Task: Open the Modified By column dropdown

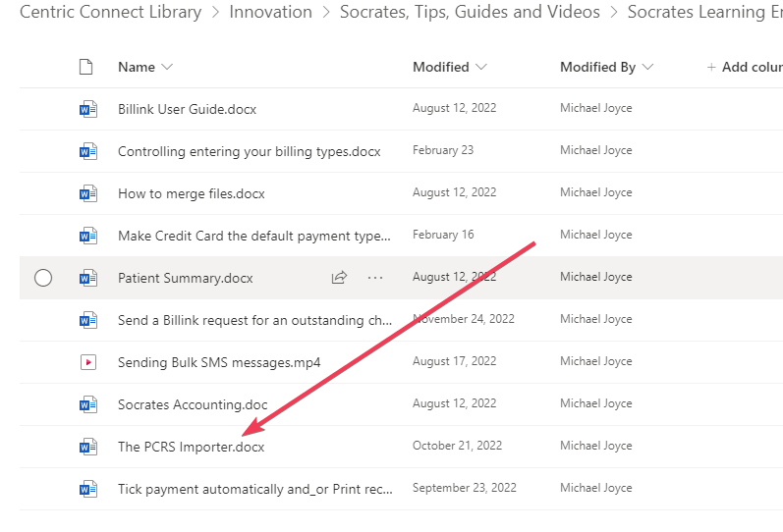Action: point(647,67)
